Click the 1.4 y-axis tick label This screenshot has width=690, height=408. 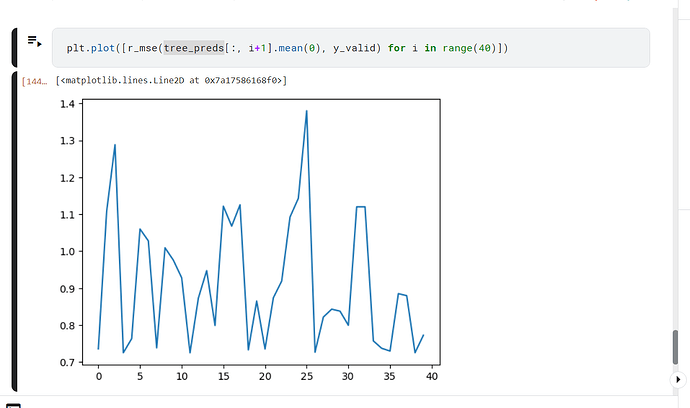pos(65,104)
